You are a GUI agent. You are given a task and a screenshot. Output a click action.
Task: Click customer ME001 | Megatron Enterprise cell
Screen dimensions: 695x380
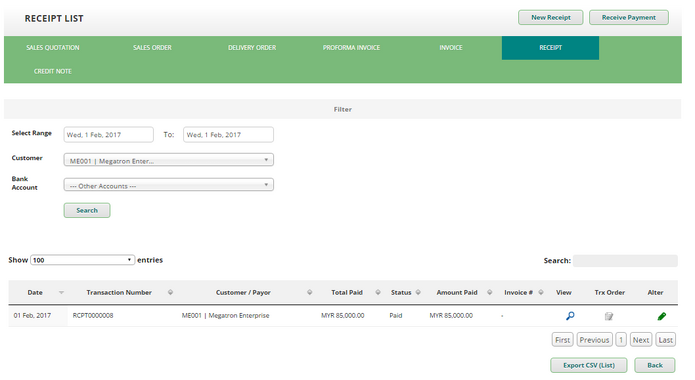point(225,315)
